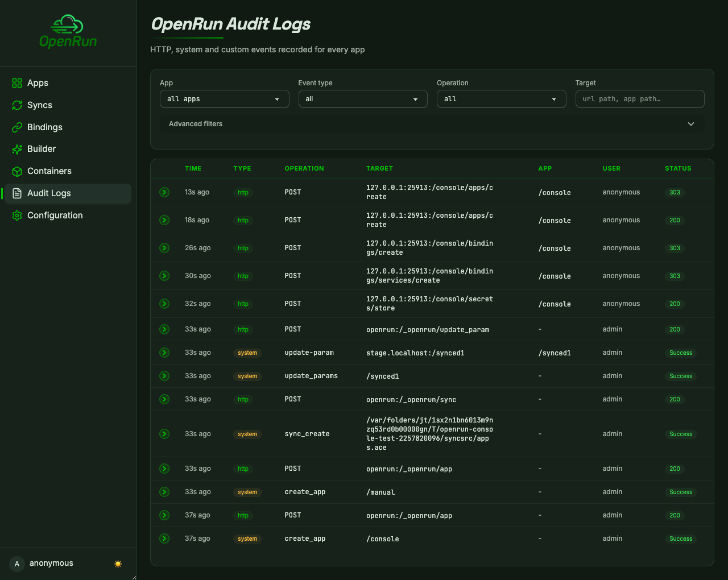Expand the openrun:/_openrun/update_param row

(164, 329)
